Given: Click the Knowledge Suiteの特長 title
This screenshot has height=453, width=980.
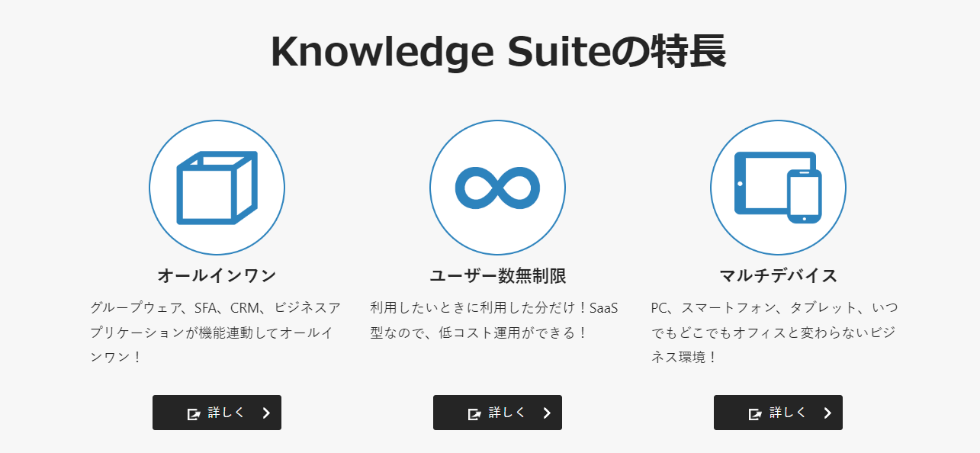Looking at the screenshot, I should (x=498, y=52).
